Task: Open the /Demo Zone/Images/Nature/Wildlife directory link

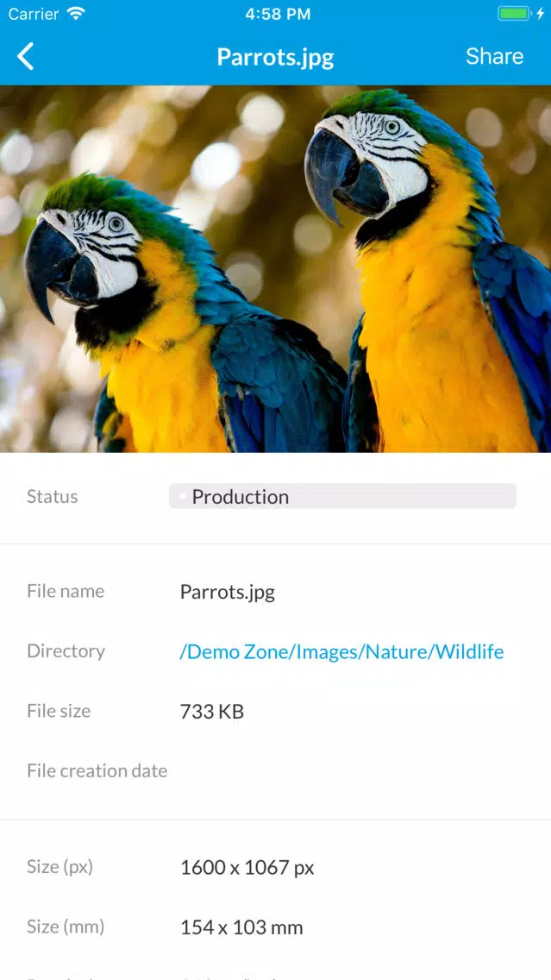Action: pyautogui.click(x=341, y=652)
